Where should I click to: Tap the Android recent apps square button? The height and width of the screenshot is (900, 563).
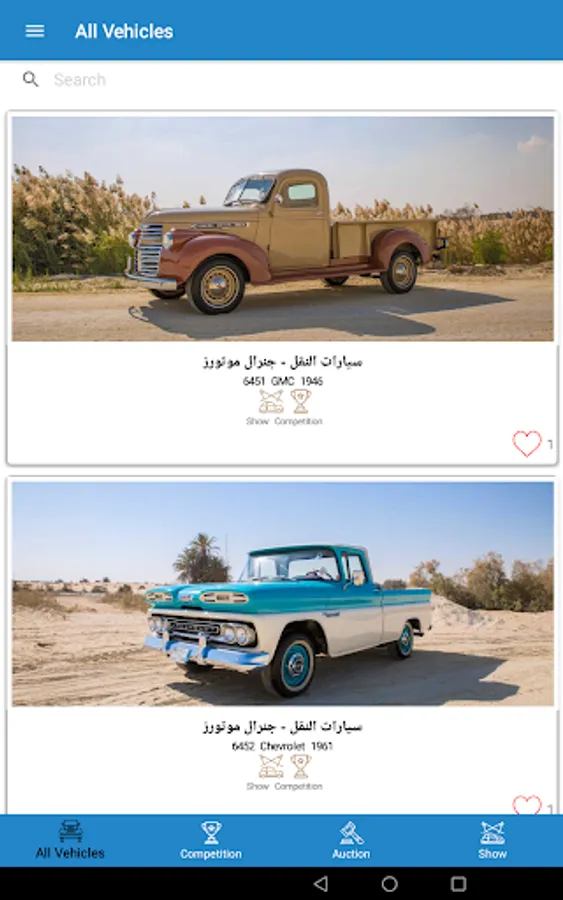tap(459, 883)
